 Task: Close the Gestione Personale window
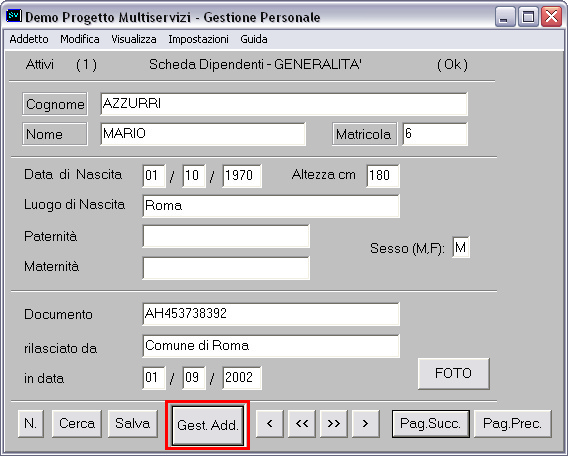point(551,17)
